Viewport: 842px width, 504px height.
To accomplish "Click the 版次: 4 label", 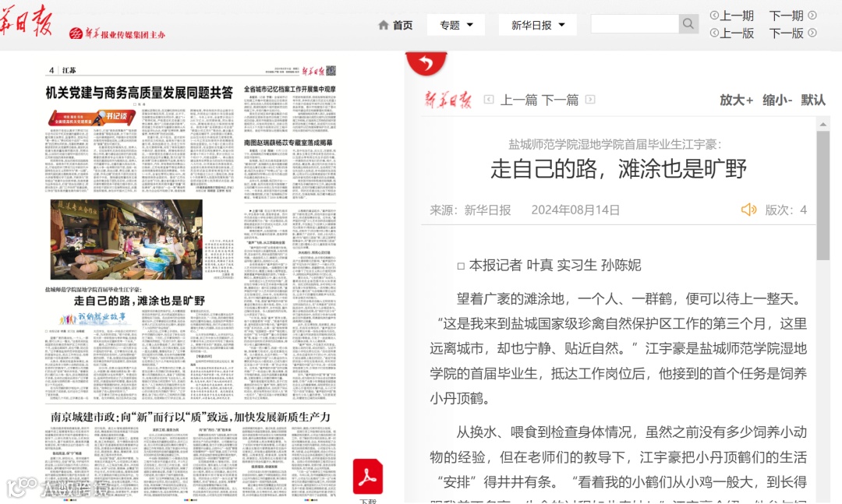I will (786, 210).
